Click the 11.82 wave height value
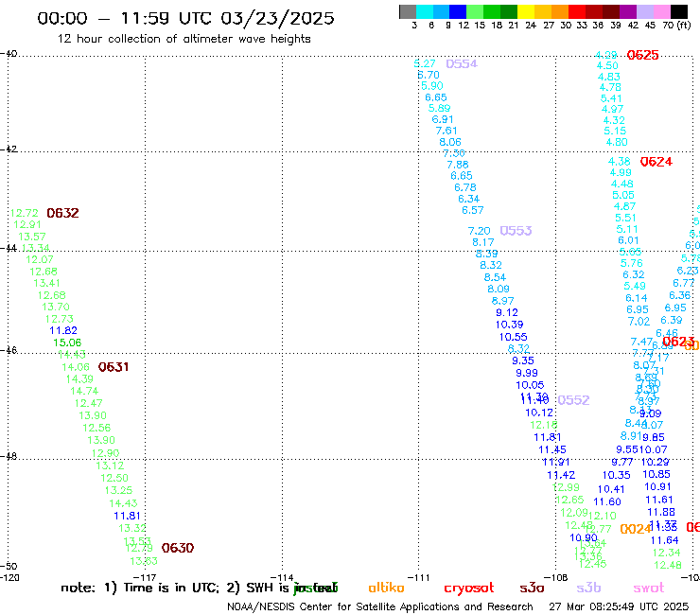 click(x=63, y=330)
